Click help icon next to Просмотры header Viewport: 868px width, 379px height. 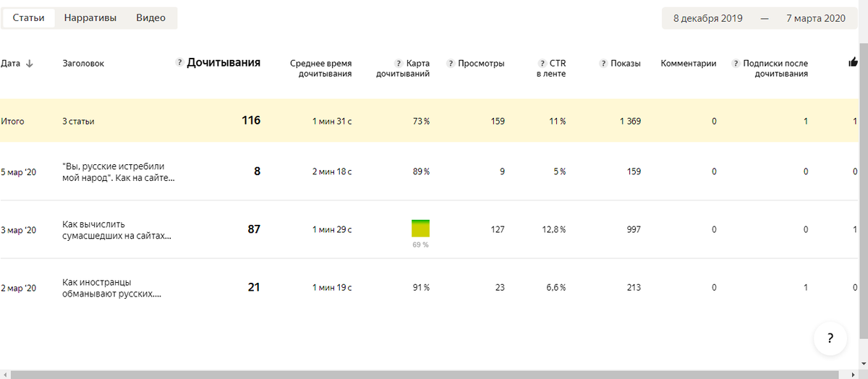[x=451, y=64]
